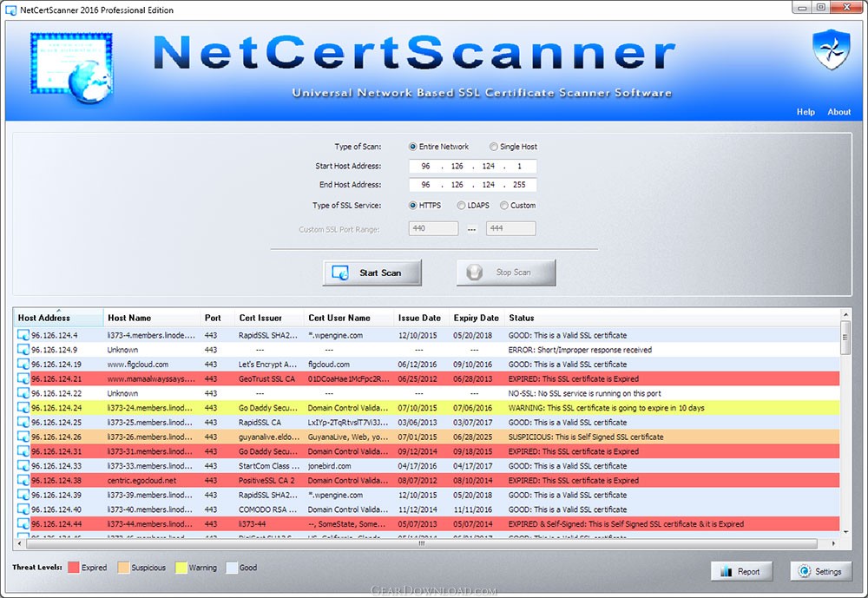This screenshot has width=868, height=598.
Task: Click the GeoTrust SSL CA issuer cell
Action: point(266,379)
